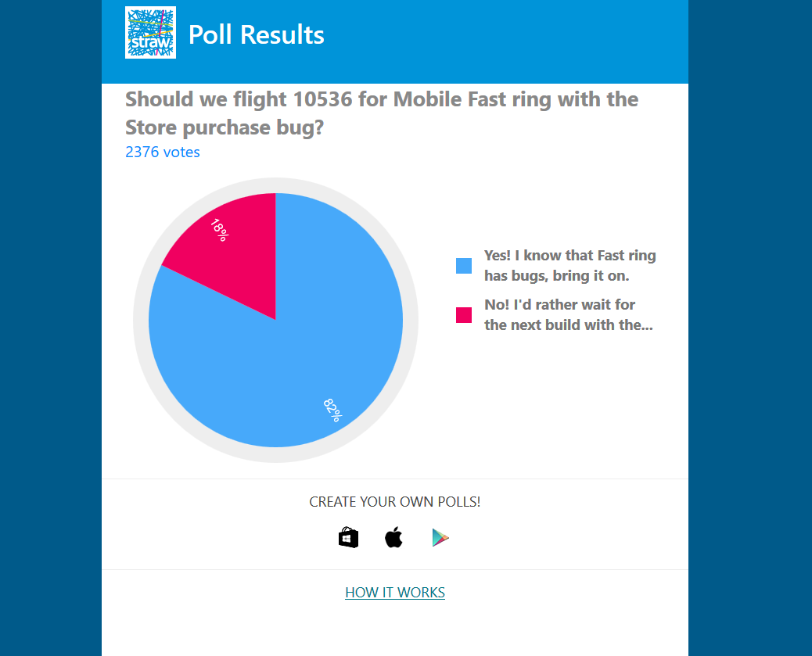Select the blue Yes legend swatch

pyautogui.click(x=464, y=266)
